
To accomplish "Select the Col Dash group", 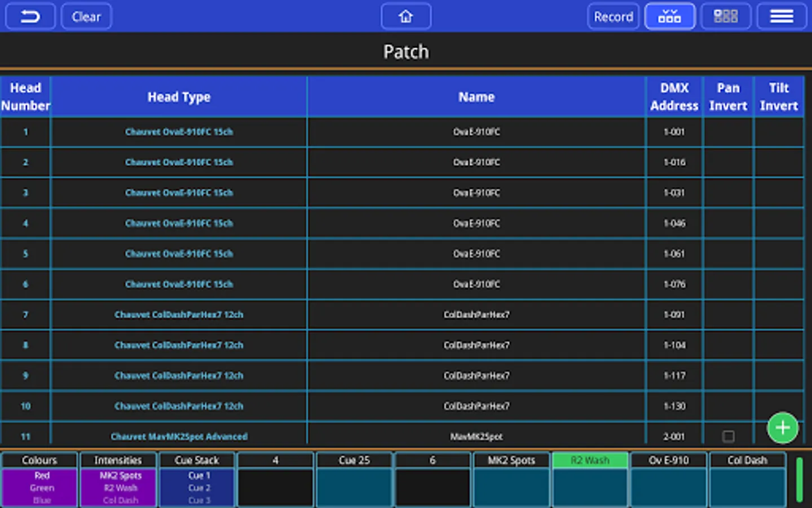I will click(747, 460).
